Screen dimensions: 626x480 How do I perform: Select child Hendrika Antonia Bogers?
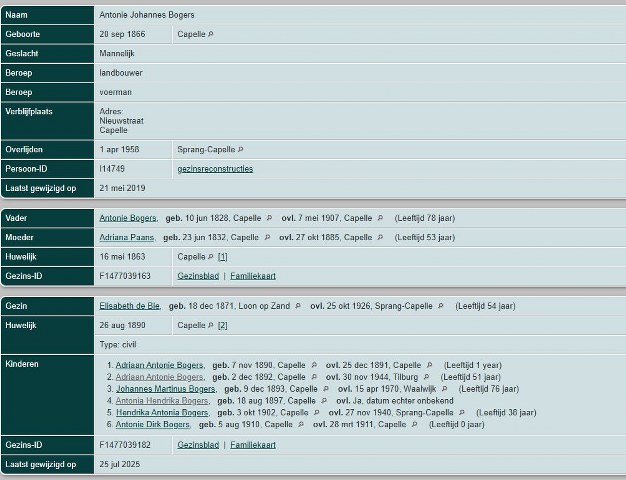coord(162,412)
